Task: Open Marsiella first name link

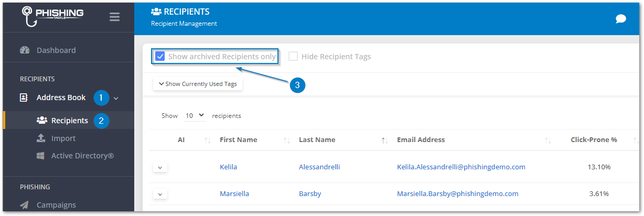Action: tap(234, 193)
